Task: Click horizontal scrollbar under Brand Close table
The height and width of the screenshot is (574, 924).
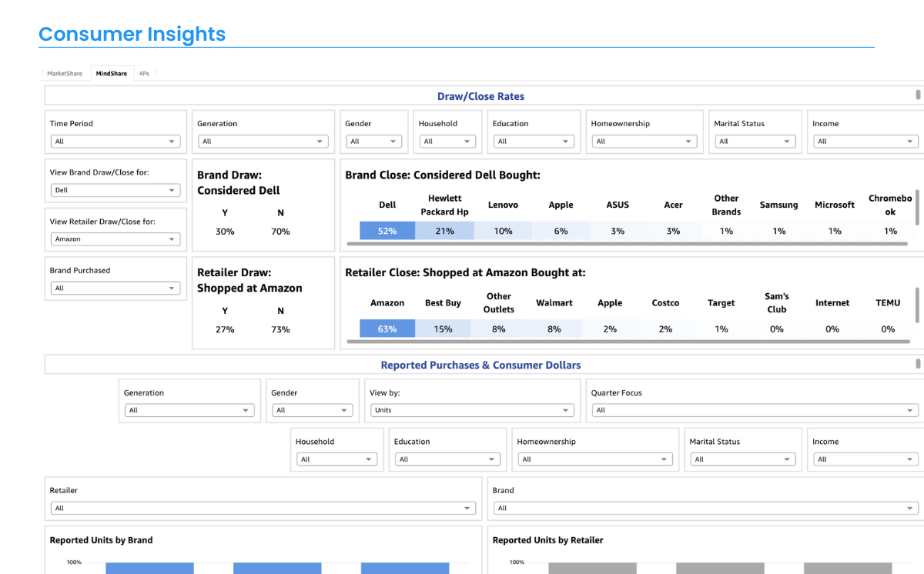Action: click(628, 244)
